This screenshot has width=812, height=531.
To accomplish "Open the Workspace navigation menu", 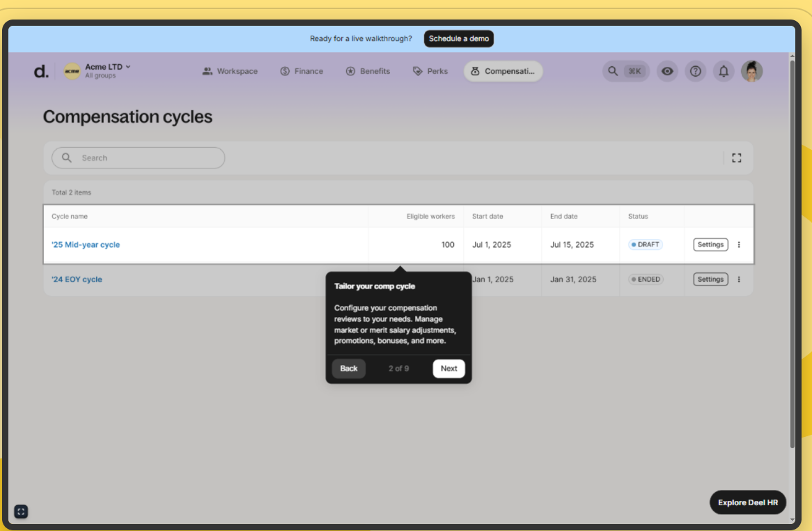I will [230, 71].
